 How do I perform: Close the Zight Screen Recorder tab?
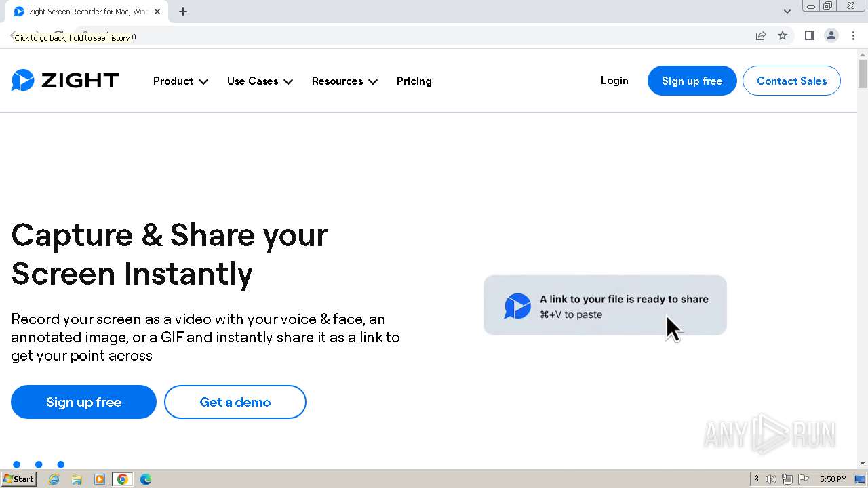(x=157, y=12)
